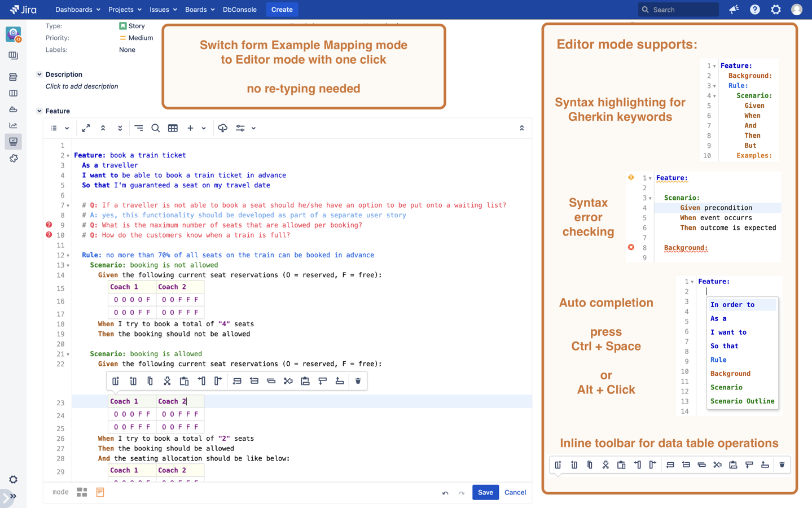
Task: Collapse the Feature section chevron
Action: click(x=39, y=111)
